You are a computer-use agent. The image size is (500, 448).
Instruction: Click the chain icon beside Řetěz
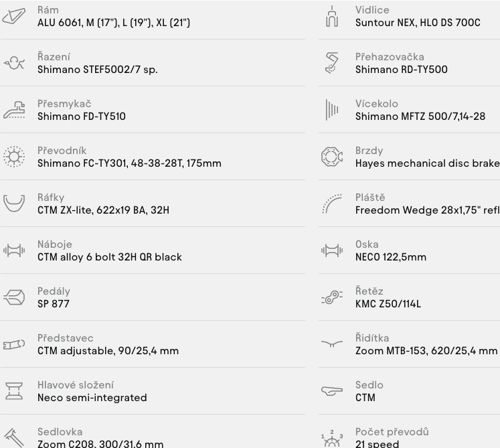coord(332,297)
